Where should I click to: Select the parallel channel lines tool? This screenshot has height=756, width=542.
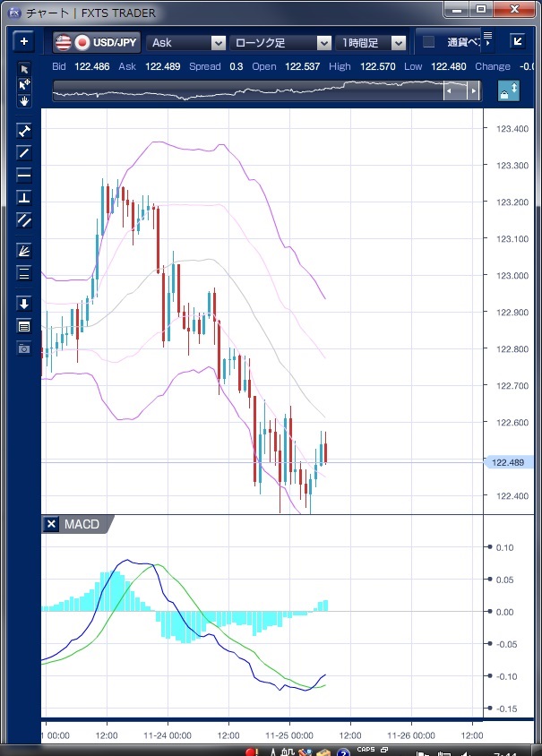24,219
